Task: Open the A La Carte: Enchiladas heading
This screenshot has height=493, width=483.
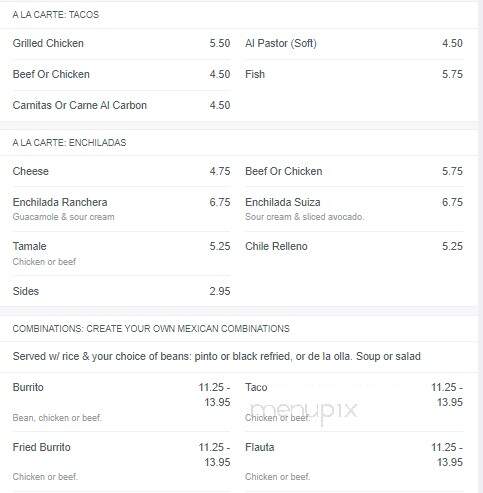Action: tap(69, 143)
